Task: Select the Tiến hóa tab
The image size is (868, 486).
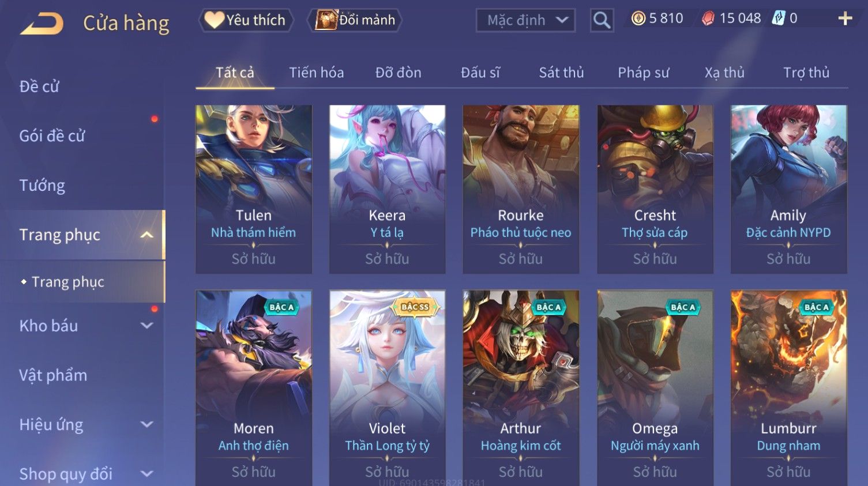Action: coord(316,73)
